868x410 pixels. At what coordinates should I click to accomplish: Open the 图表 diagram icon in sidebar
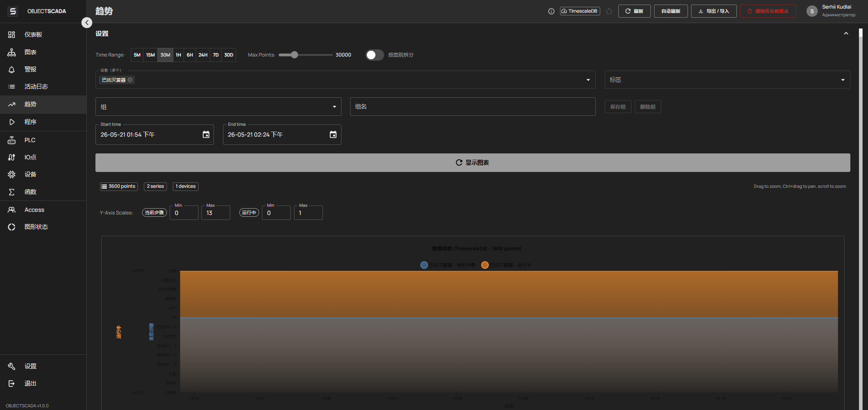pyautogui.click(x=12, y=52)
